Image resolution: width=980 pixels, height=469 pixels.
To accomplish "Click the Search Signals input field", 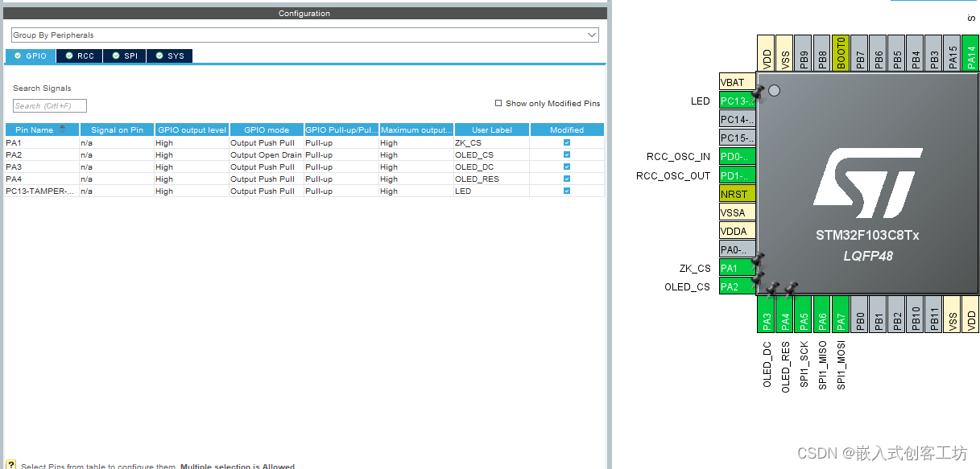I will click(x=50, y=105).
